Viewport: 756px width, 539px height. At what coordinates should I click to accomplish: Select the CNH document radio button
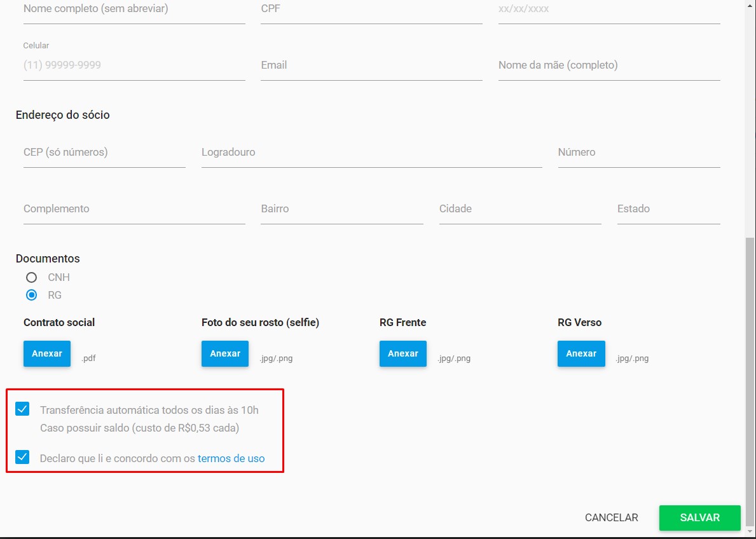pos(31,277)
